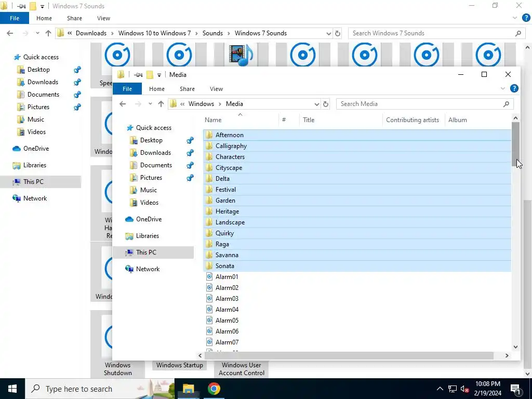Go back in Media window
The width and height of the screenshot is (532, 399).
(x=123, y=104)
